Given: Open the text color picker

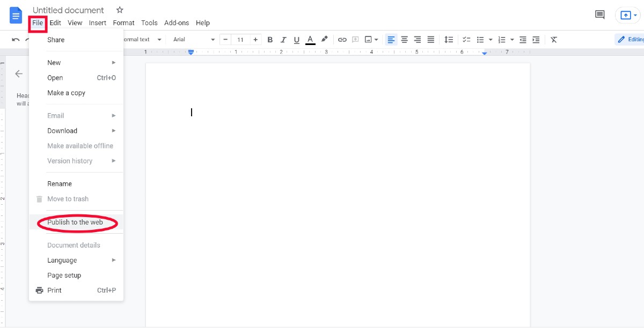Looking at the screenshot, I should [310, 39].
